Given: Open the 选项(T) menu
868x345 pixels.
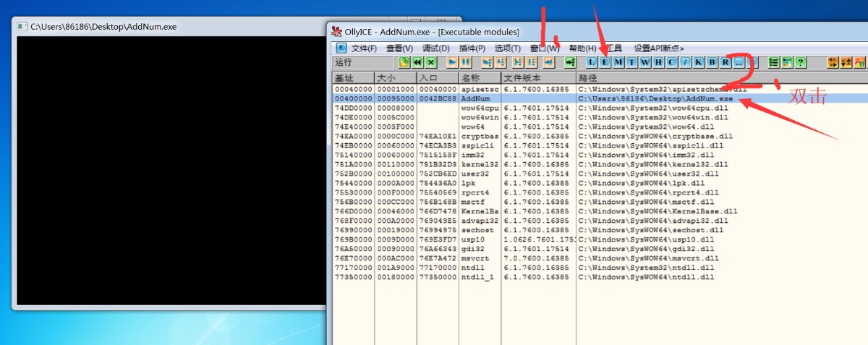Looking at the screenshot, I should coord(508,48).
